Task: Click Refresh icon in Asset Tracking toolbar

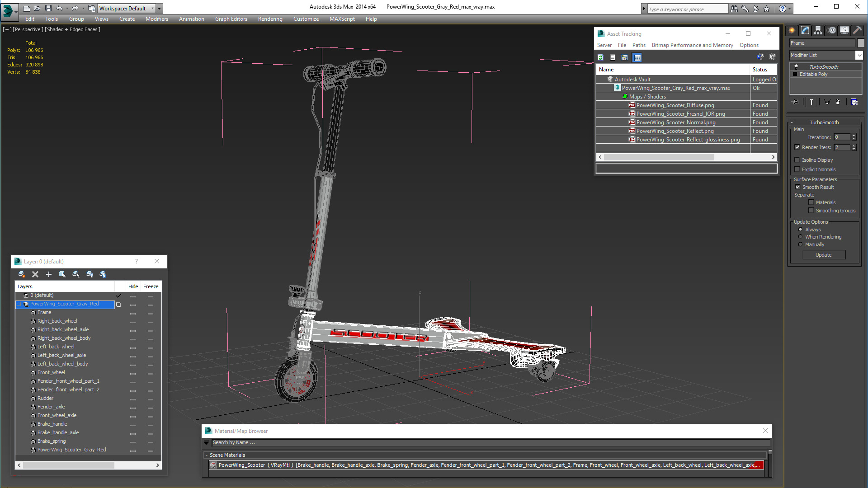Action: pos(600,57)
